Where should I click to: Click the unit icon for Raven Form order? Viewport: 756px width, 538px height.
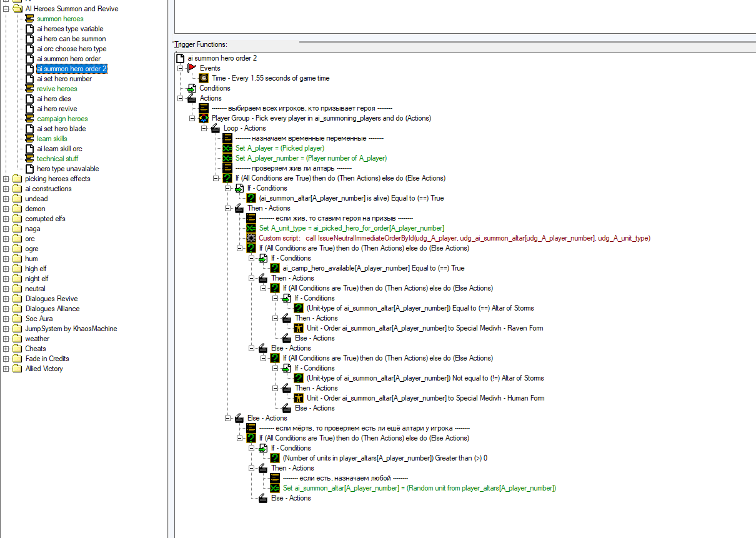pyautogui.click(x=299, y=328)
